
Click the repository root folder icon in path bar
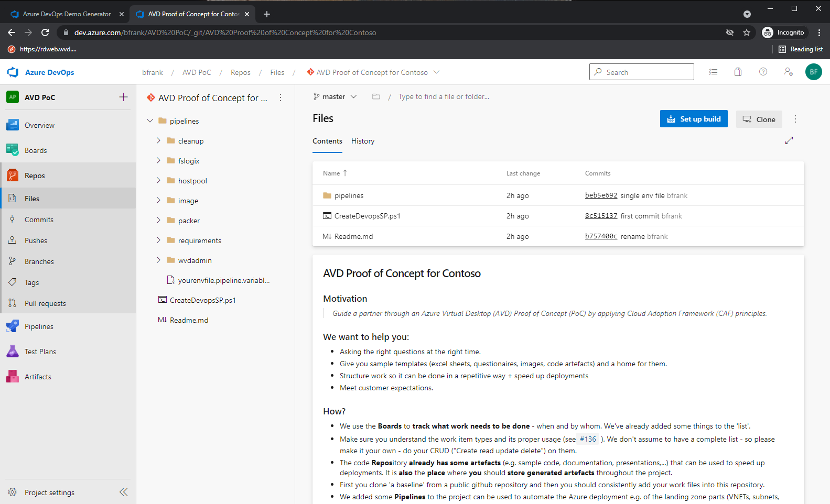376,96
